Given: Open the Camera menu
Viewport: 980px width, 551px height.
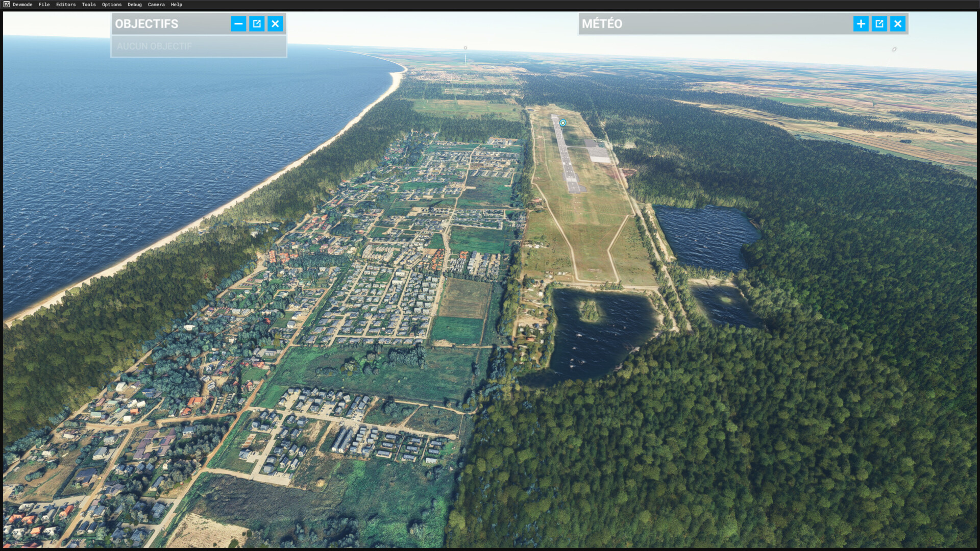Looking at the screenshot, I should coord(156,4).
